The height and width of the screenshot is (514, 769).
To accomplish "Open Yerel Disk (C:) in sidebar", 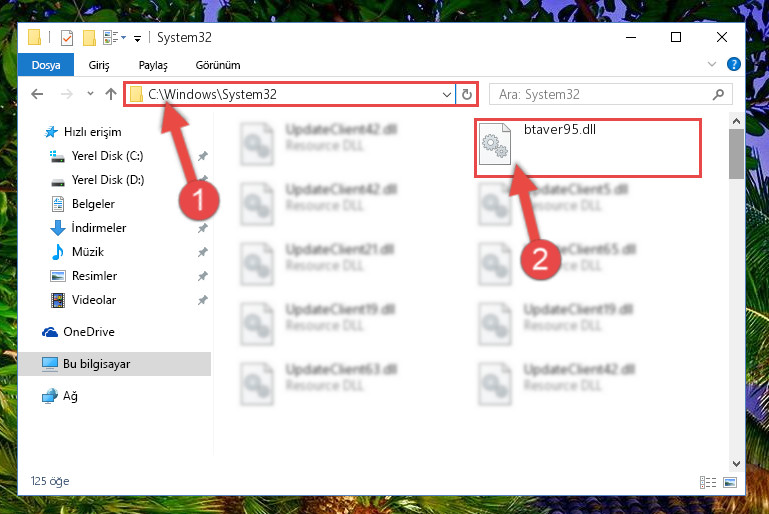I will 107,156.
